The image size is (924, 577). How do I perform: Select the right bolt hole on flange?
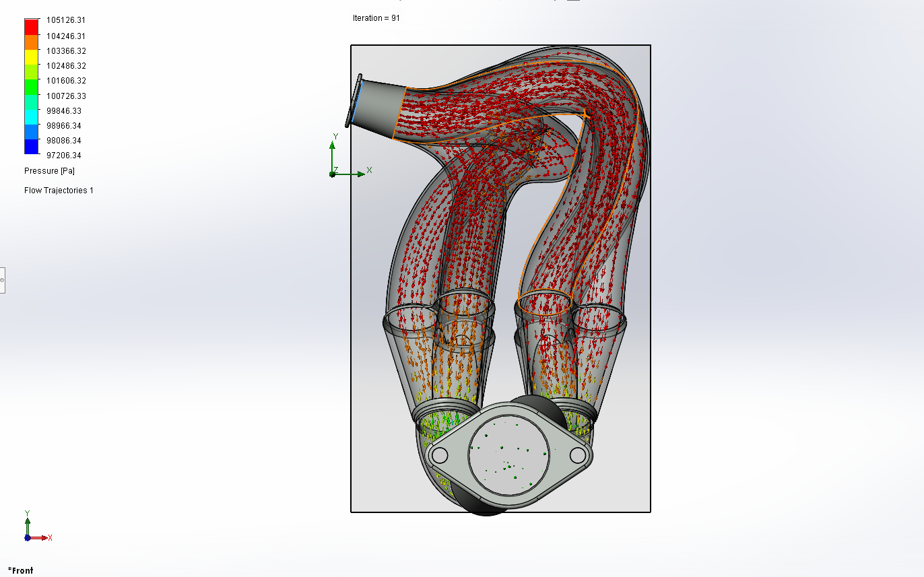pos(578,455)
